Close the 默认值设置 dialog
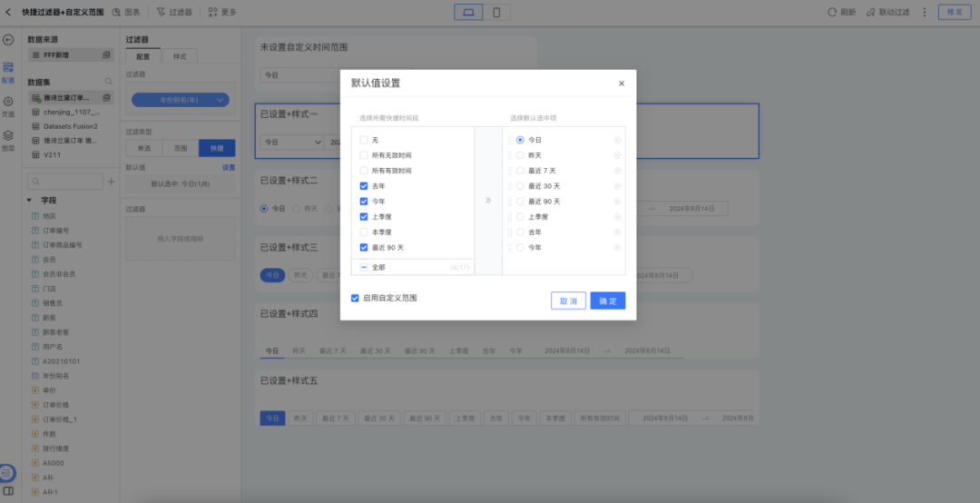The height and width of the screenshot is (503, 980). click(622, 84)
